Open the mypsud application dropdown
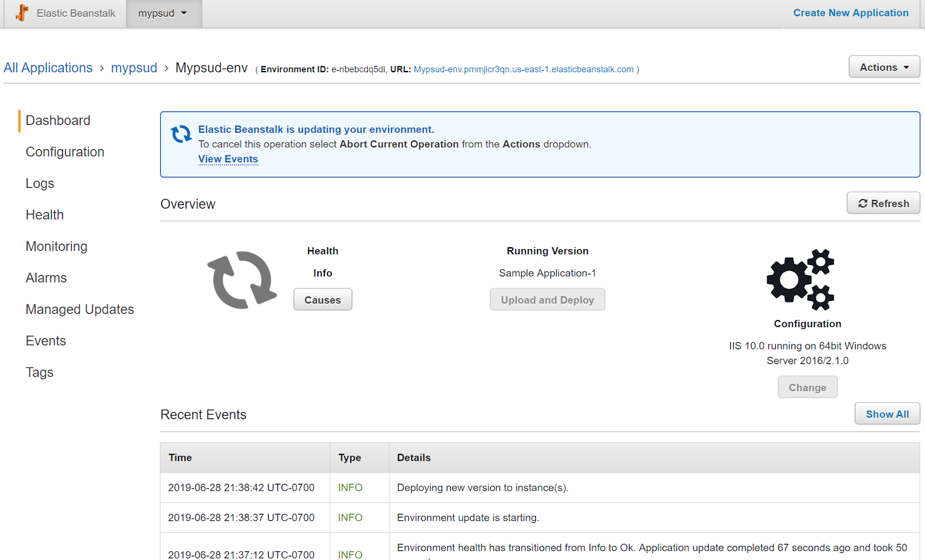This screenshot has width=925, height=560. pyautogui.click(x=164, y=13)
